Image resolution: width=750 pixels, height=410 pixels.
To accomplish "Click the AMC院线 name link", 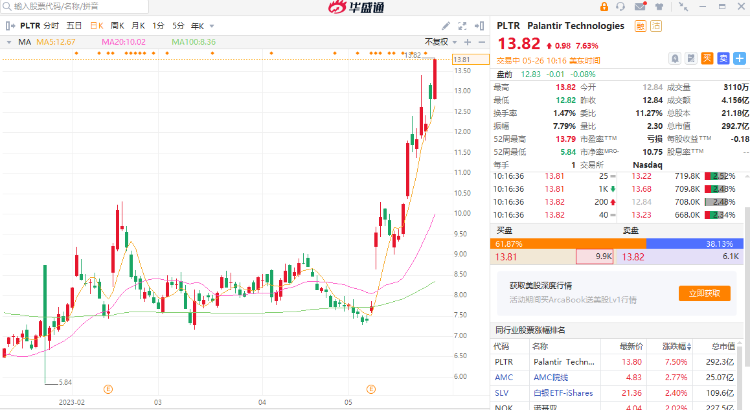I will point(551,377).
